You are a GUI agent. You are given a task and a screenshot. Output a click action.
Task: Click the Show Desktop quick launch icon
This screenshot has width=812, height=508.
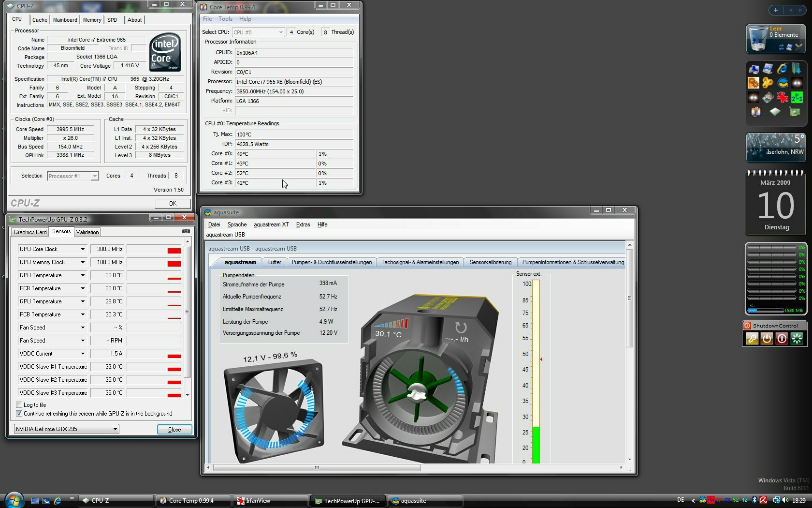[x=35, y=501]
